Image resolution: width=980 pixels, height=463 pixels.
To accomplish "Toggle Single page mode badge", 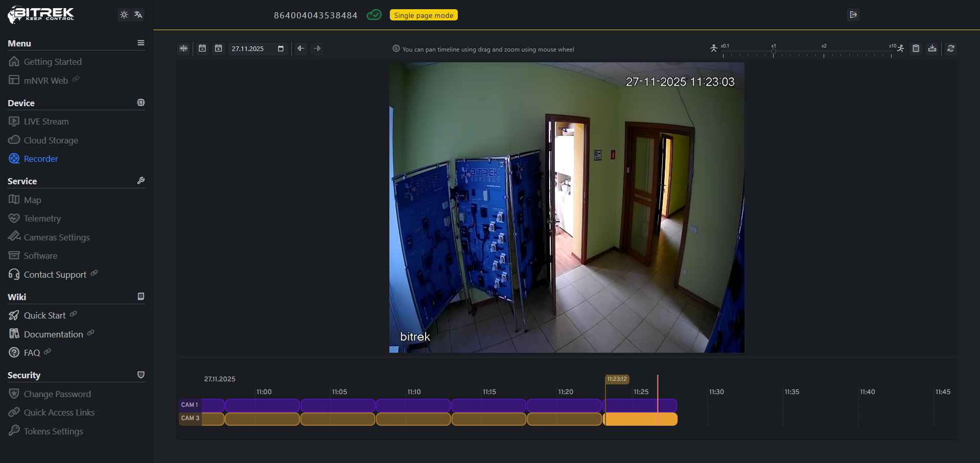I will [423, 15].
